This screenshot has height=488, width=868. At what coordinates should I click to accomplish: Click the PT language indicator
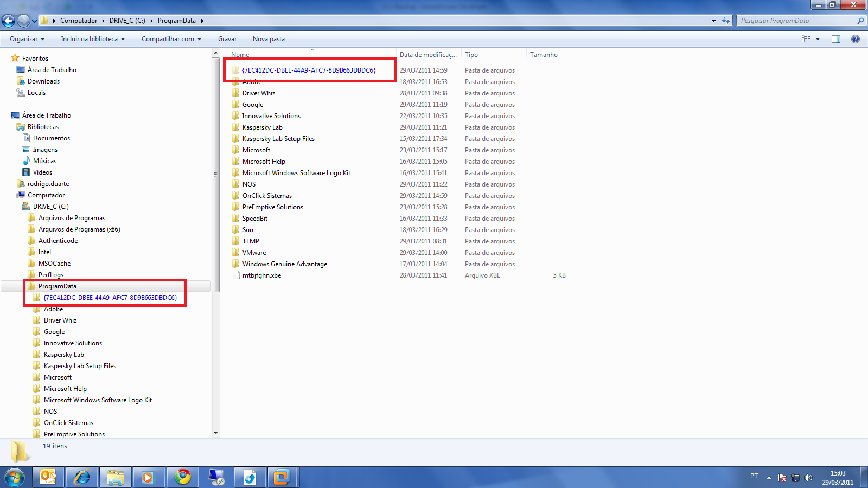[754, 476]
